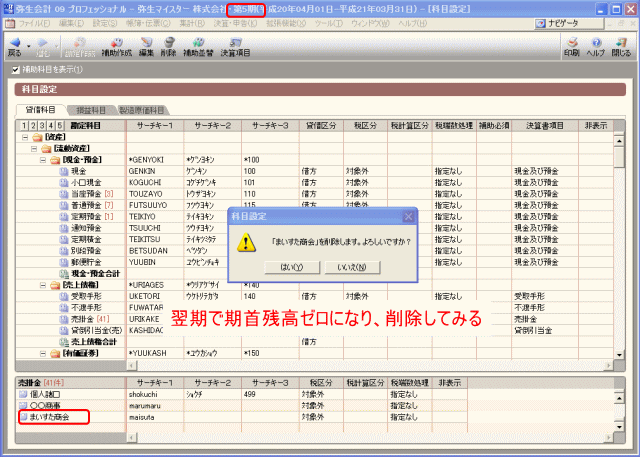Click the 当座預金 account icon
The image size is (640, 457).
click(x=64, y=194)
